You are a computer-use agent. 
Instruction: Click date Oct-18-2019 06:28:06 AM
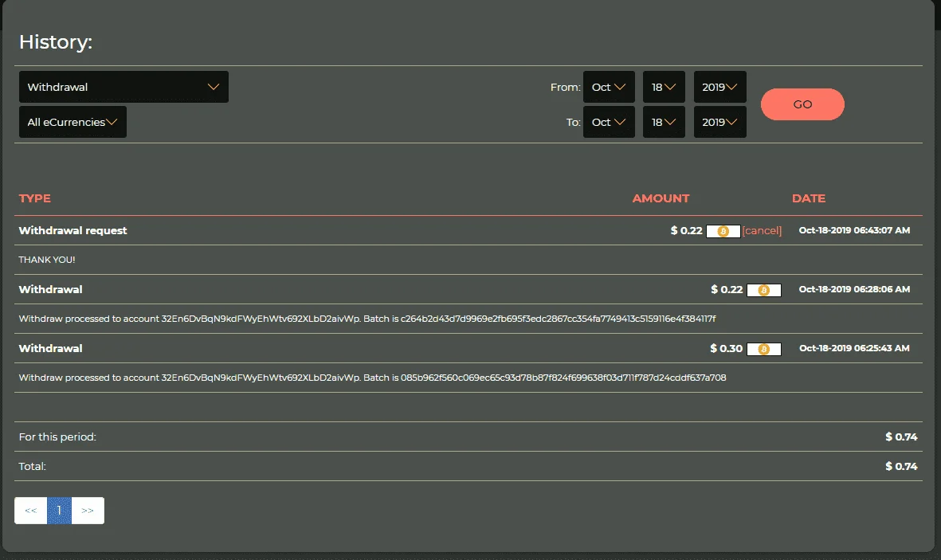[x=854, y=289]
